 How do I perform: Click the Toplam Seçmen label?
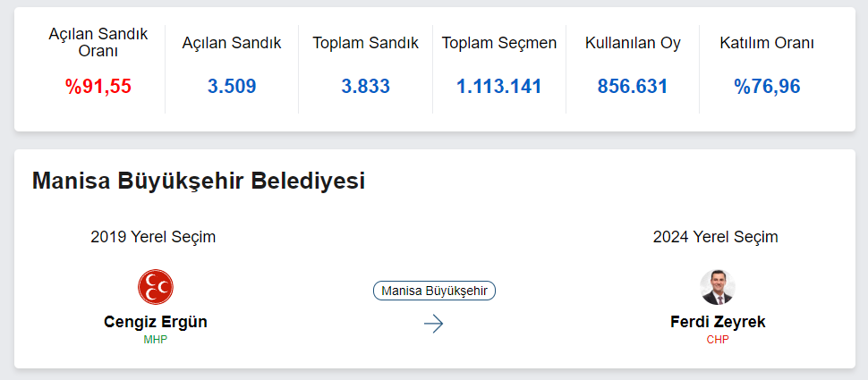click(x=499, y=43)
